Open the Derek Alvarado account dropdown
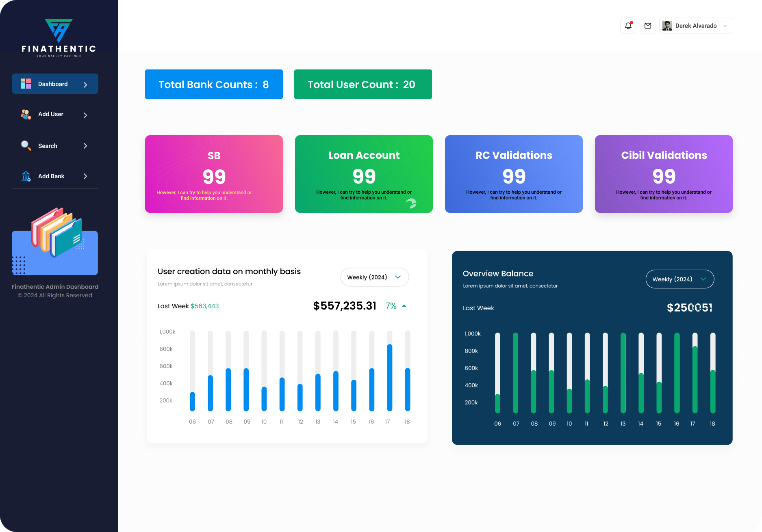 [x=725, y=26]
